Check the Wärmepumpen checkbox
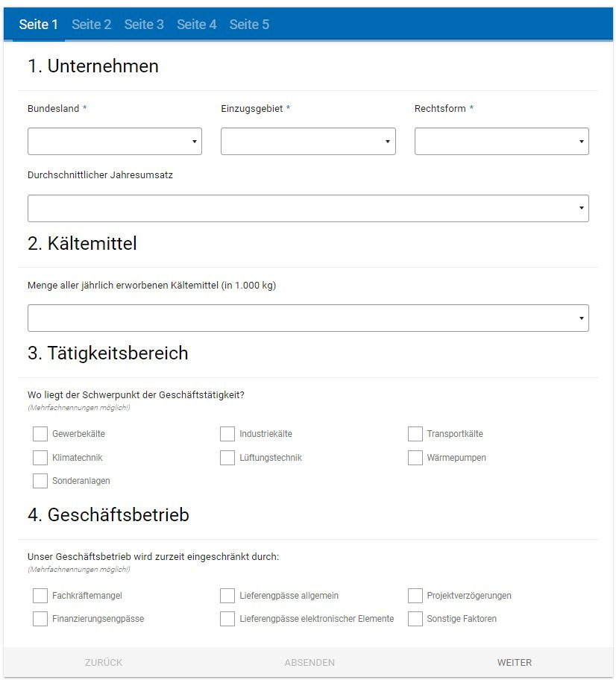Screen dimensions: 616x680 415,457
